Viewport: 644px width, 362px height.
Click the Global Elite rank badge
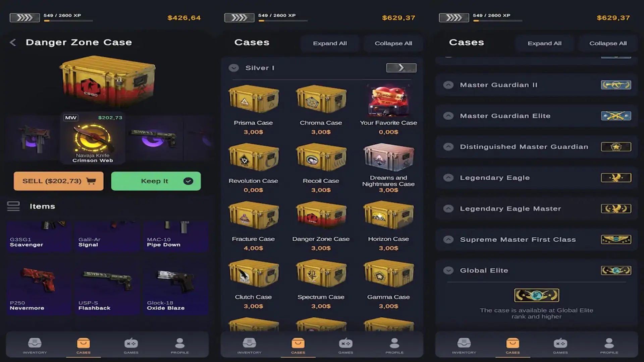click(x=616, y=270)
